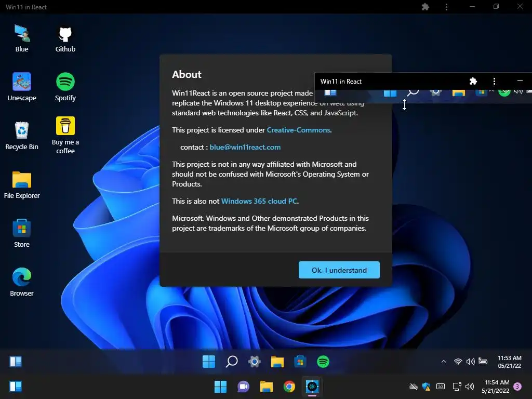532x399 pixels.
Task: Open the three-dot menu in main title bar
Action: [x=446, y=7]
